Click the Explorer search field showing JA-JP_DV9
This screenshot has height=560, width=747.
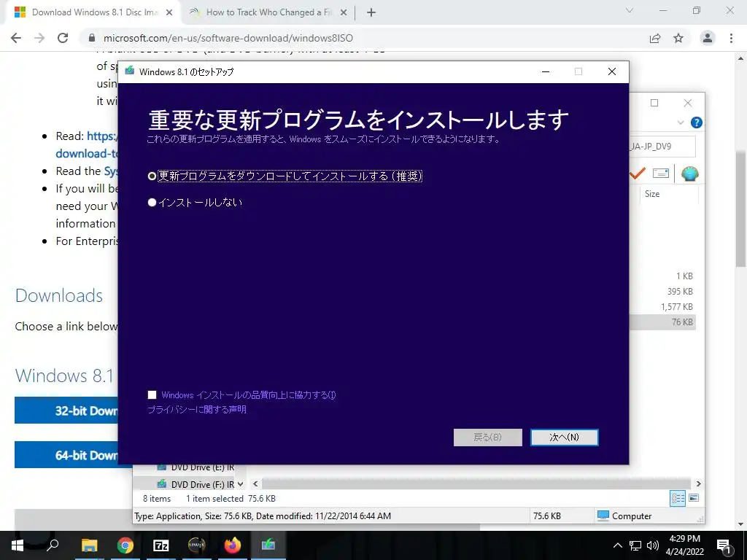click(662, 146)
